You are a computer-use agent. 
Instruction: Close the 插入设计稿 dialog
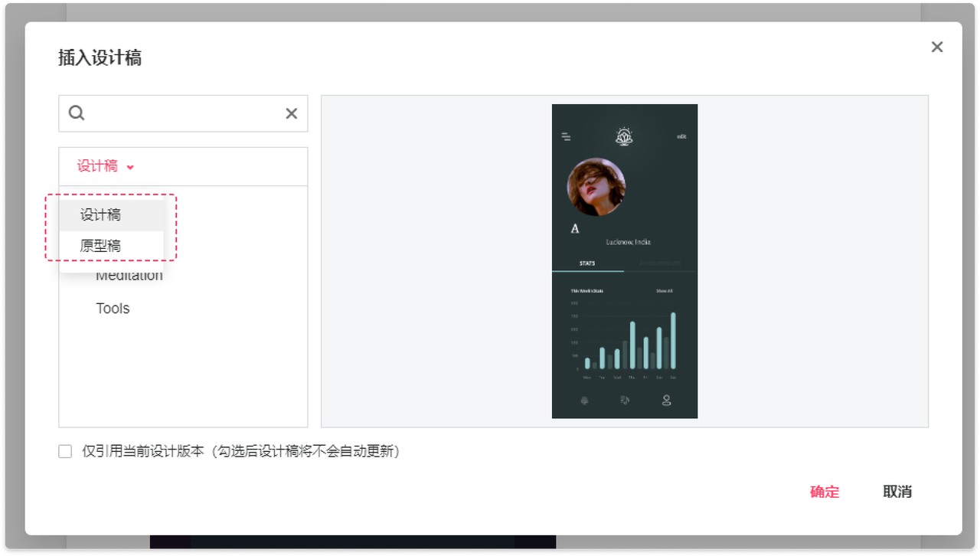(x=936, y=47)
